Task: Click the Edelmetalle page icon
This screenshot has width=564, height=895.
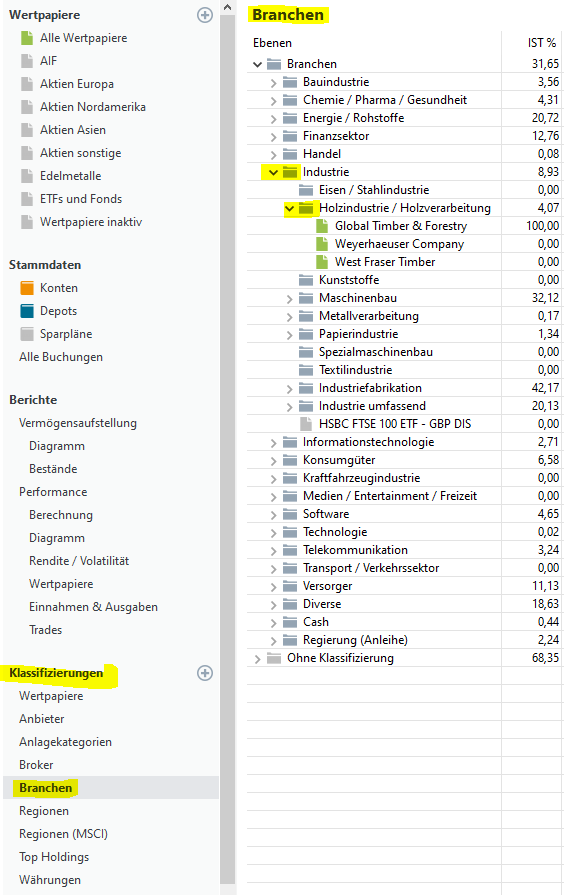Action: pyautogui.click(x=27, y=176)
